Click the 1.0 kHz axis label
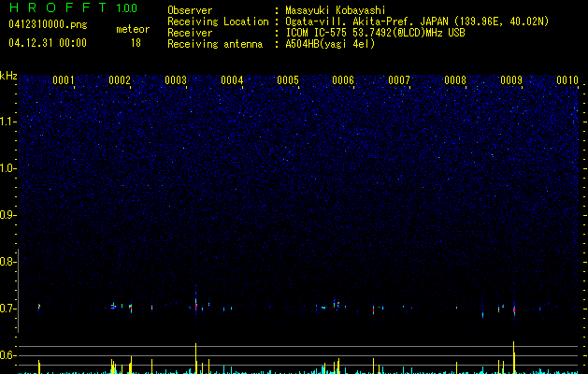This screenshot has height=374, width=588. [8, 168]
